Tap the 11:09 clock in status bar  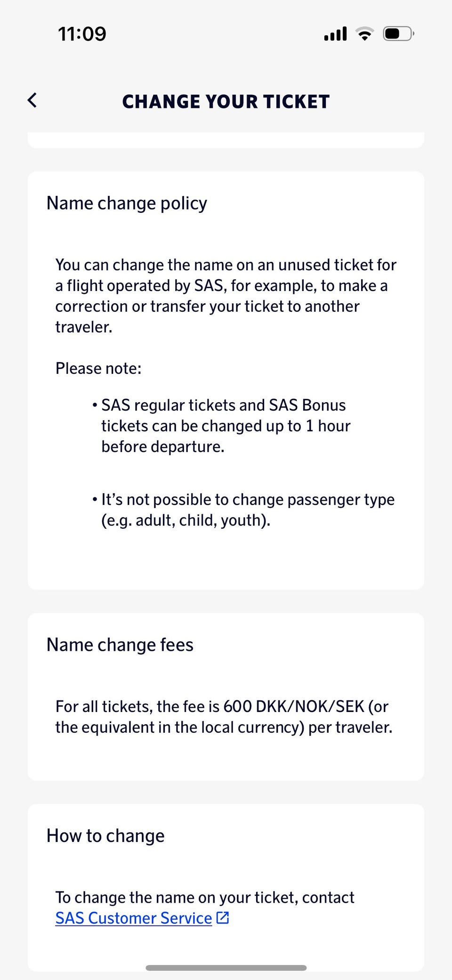[82, 34]
